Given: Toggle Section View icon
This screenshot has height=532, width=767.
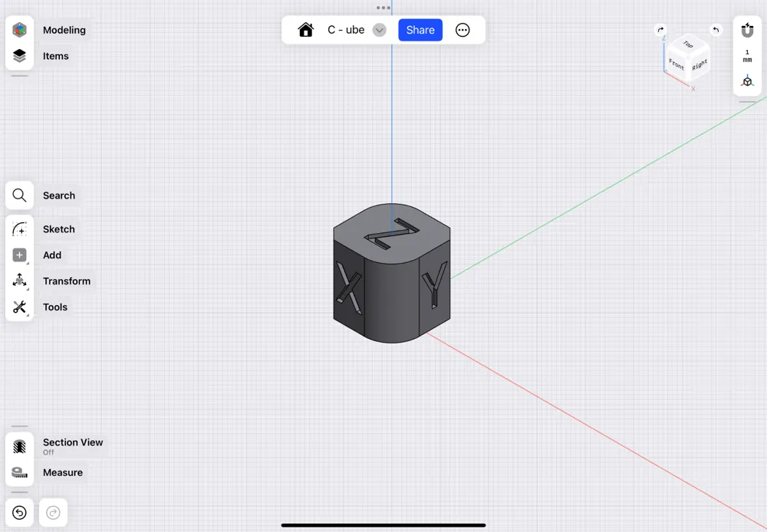Looking at the screenshot, I should tap(20, 446).
